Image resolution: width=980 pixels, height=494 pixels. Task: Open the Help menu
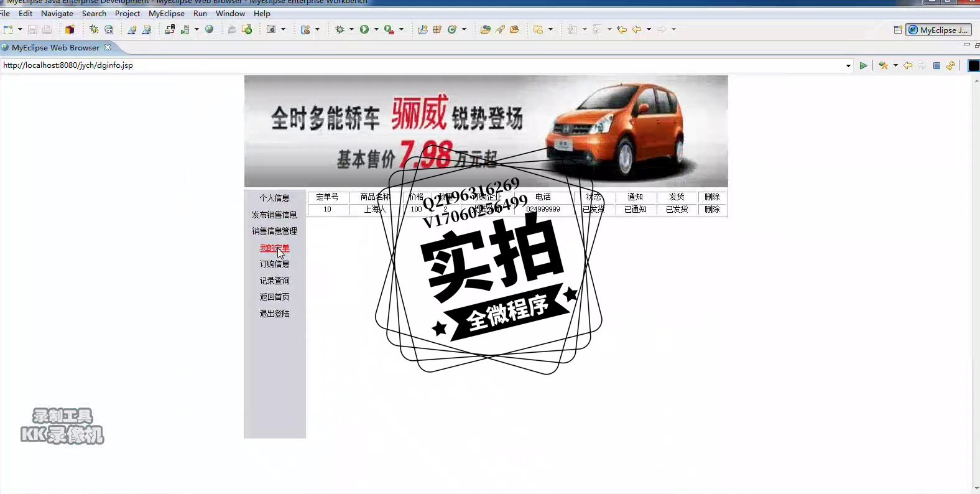[x=262, y=13]
